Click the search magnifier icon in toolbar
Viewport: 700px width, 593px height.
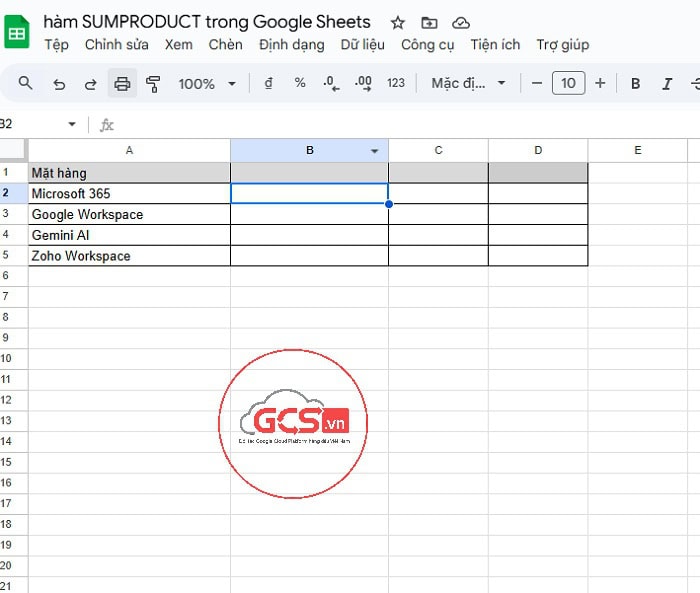(x=26, y=83)
